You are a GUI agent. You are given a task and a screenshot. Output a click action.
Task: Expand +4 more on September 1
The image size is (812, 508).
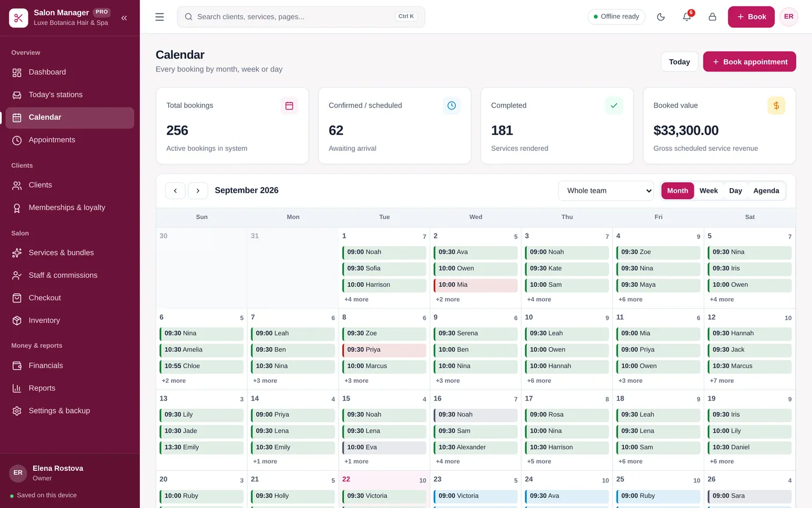tap(356, 300)
